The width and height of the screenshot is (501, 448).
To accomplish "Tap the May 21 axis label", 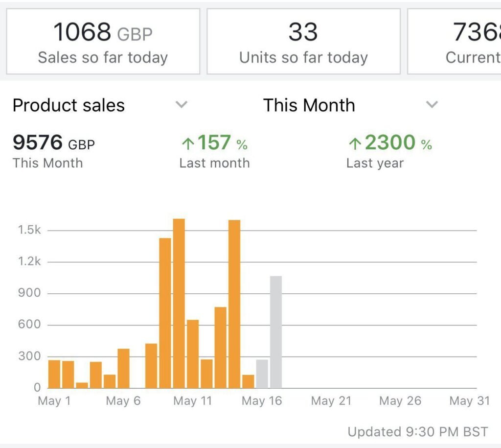I will pyautogui.click(x=331, y=401).
